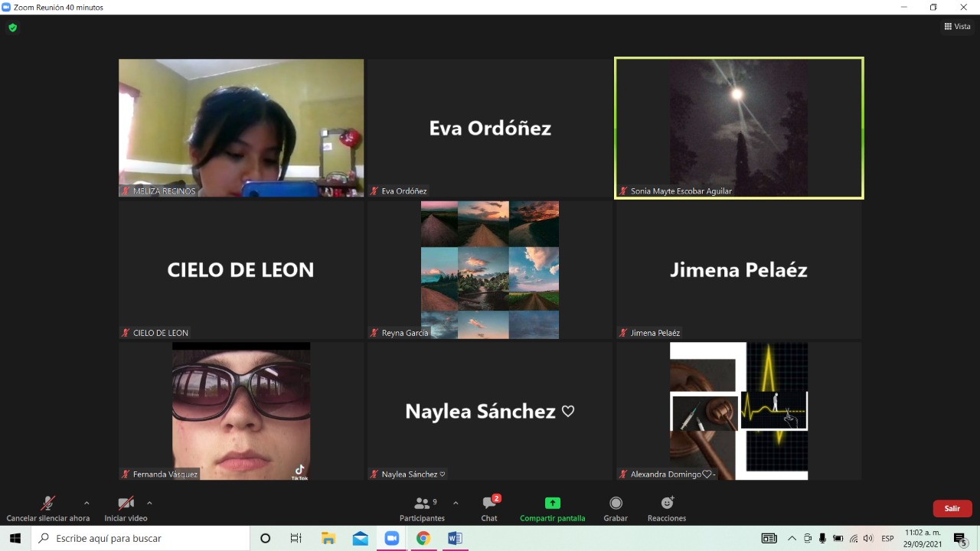Click the microphone tray icon

click(x=822, y=539)
